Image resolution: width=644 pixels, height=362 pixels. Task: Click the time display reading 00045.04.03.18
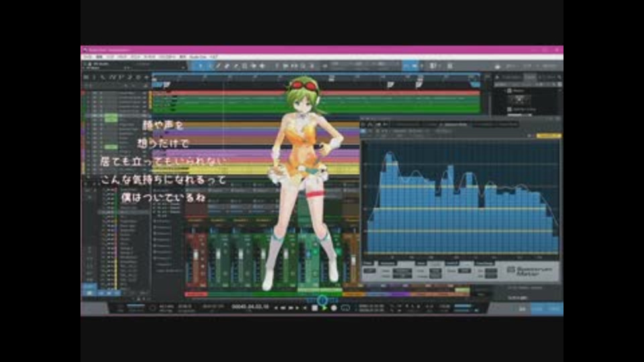250,306
